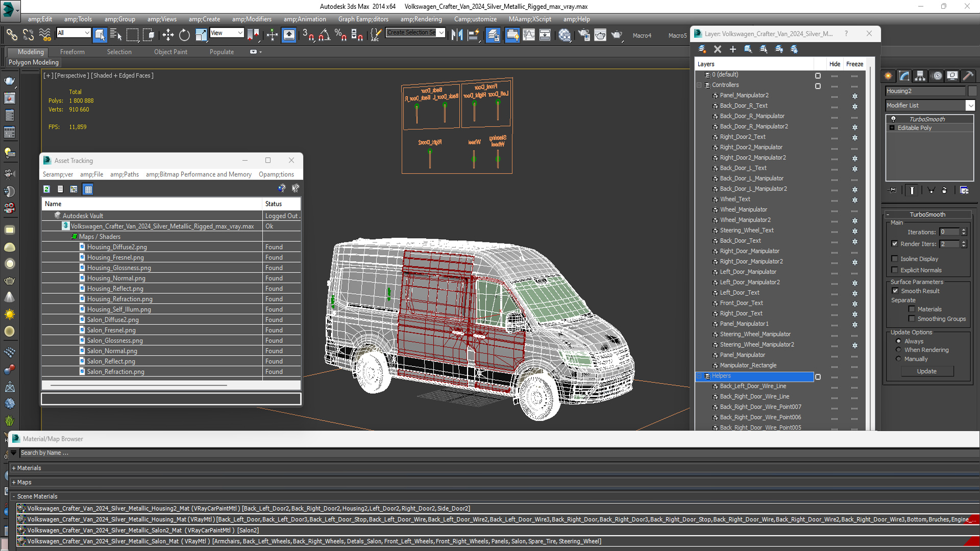The image size is (980, 551).
Task: Enable the Isoline Display checkbox
Action: pyautogui.click(x=894, y=259)
